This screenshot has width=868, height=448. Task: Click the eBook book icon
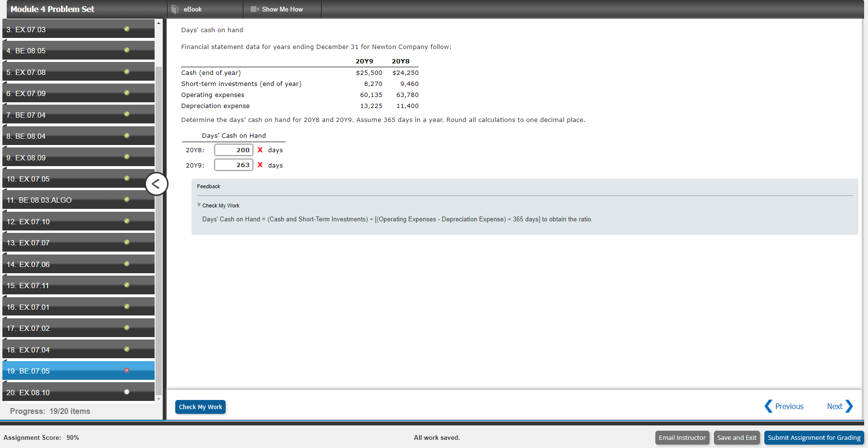(x=174, y=9)
